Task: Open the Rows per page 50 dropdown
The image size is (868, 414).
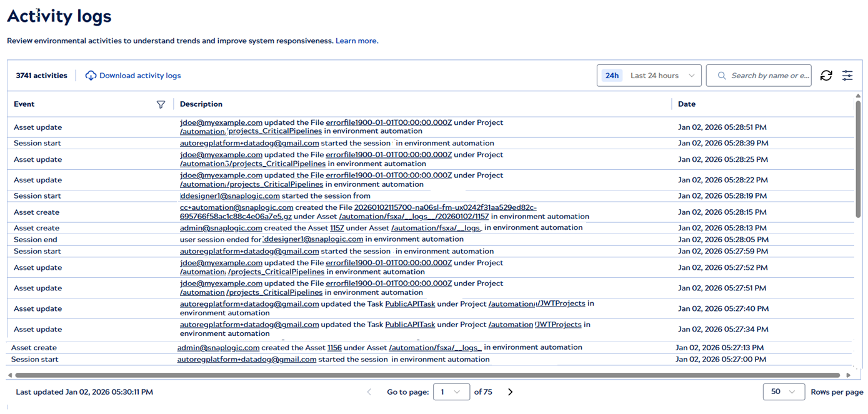Action: coord(784,392)
